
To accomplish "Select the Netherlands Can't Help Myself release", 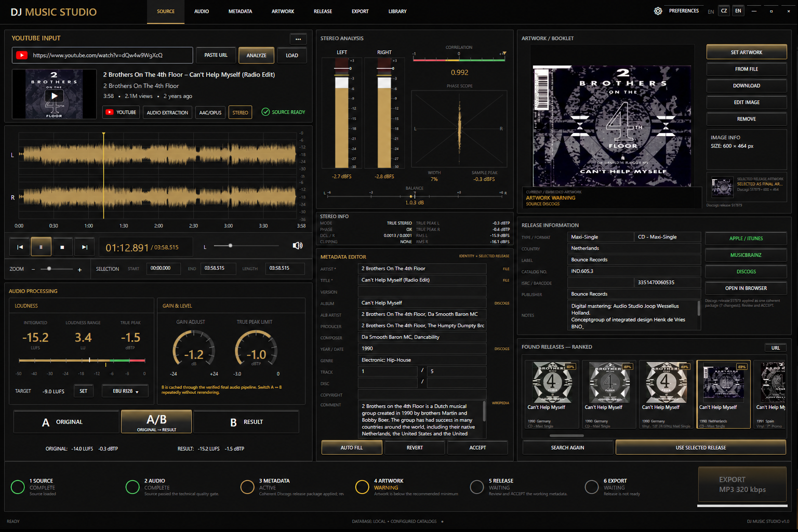I will 724,394.
